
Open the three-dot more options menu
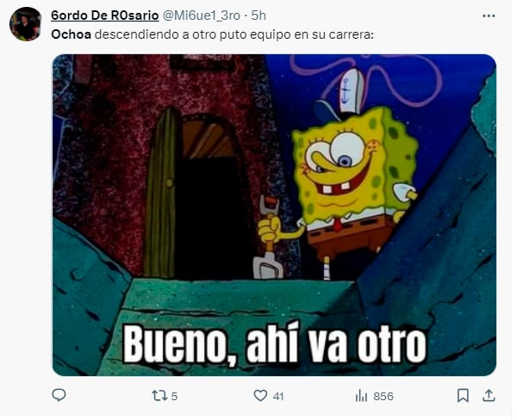[x=489, y=15]
